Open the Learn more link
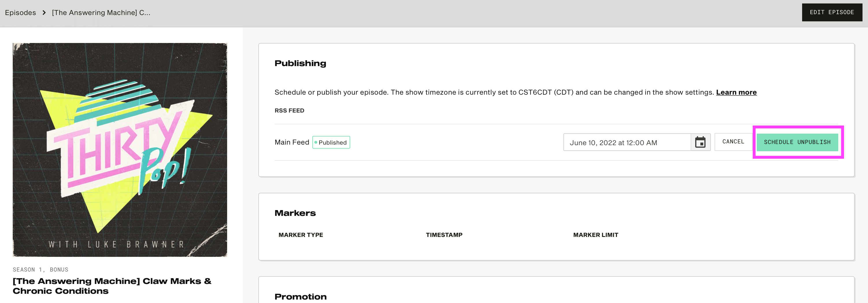The height and width of the screenshot is (303, 868). (736, 92)
